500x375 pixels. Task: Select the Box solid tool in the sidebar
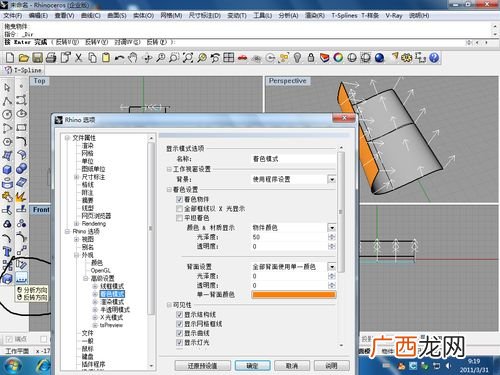tap(7, 169)
